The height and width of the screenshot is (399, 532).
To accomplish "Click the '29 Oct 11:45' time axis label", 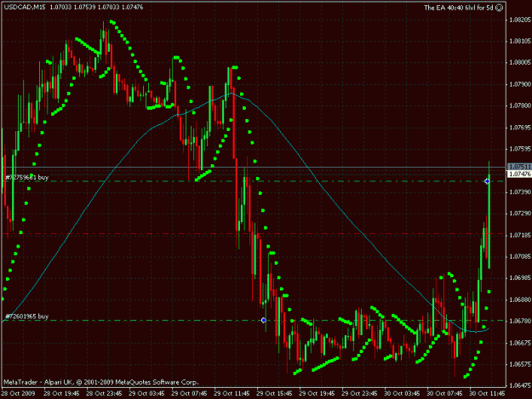I will tap(232, 393).
